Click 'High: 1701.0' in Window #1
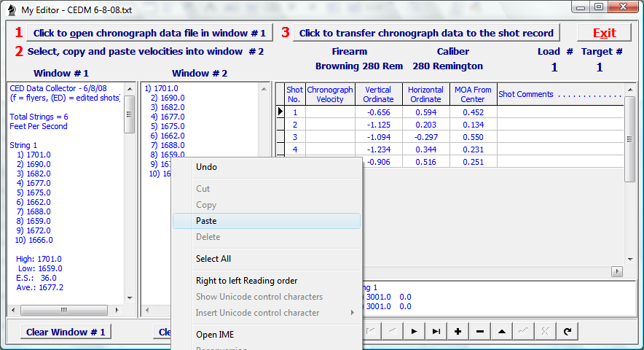This screenshot has height=350, width=644. click(x=39, y=259)
